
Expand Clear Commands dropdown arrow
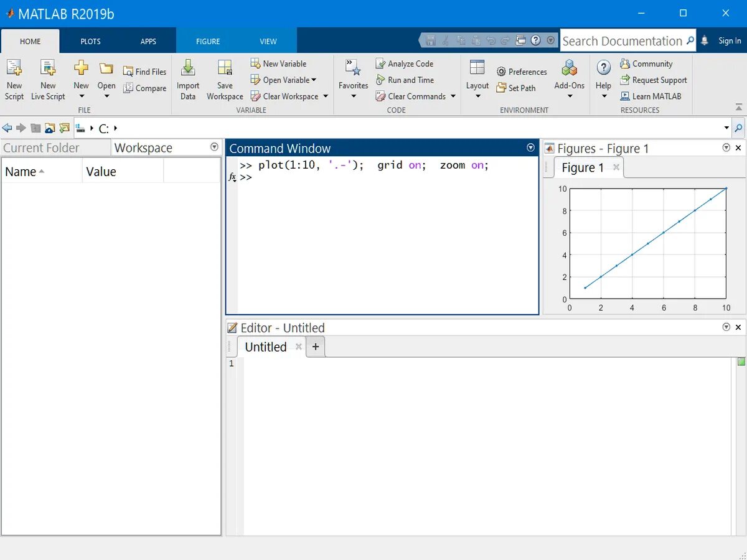(x=453, y=96)
